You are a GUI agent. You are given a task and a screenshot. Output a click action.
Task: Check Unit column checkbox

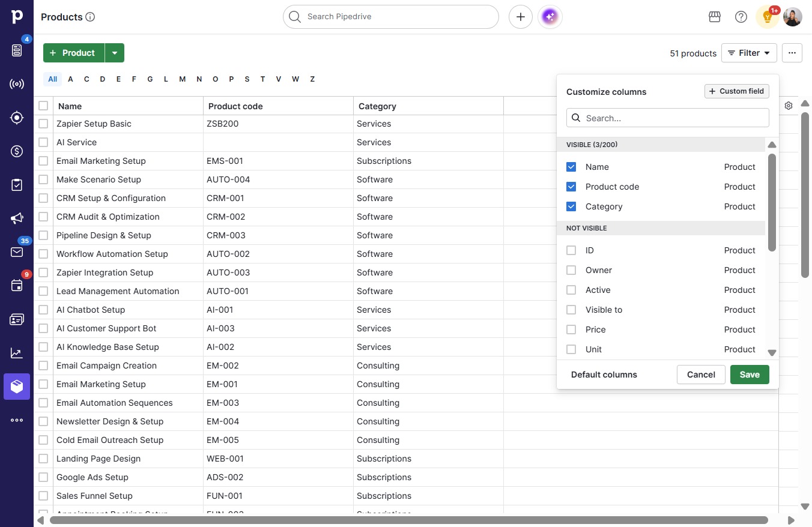[571, 349]
